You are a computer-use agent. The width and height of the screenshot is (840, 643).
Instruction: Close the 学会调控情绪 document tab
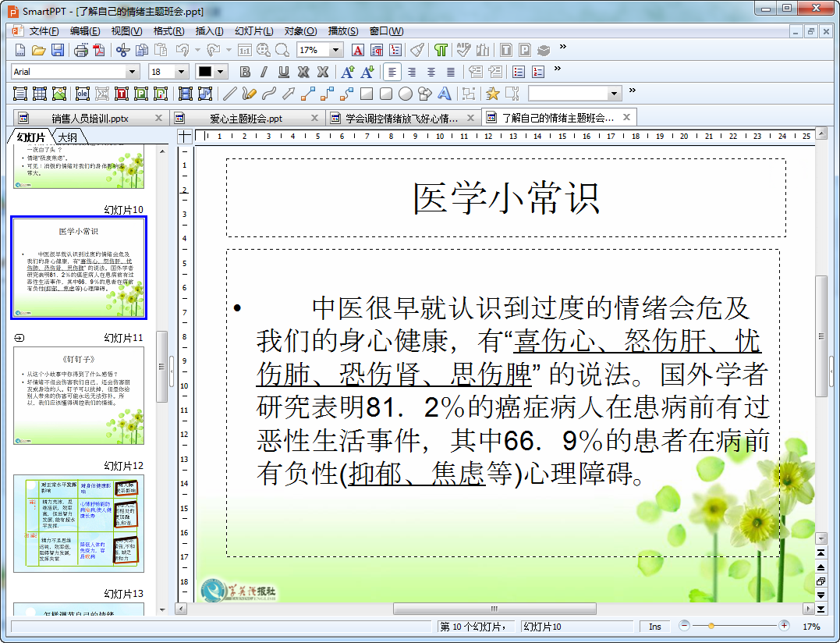point(470,118)
